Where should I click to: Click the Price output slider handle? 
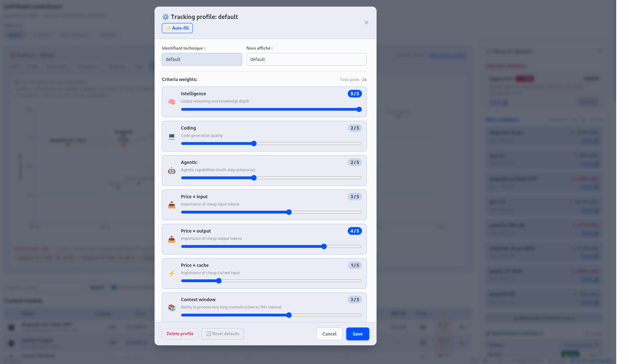pyautogui.click(x=324, y=246)
